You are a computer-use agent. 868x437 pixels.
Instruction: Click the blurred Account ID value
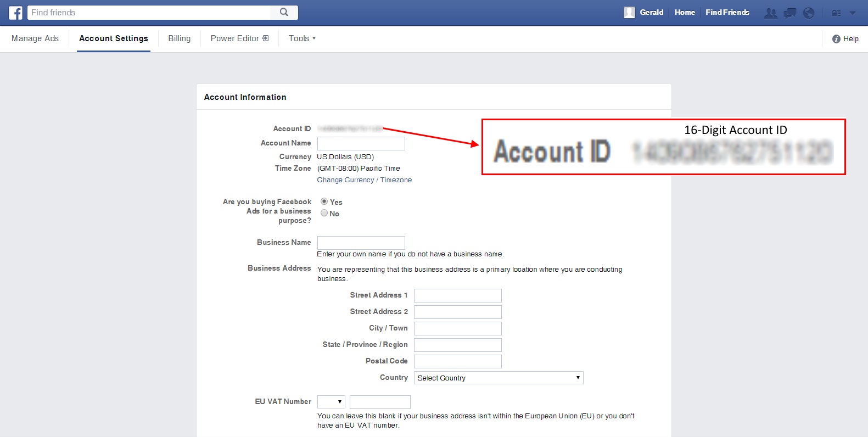click(350, 128)
